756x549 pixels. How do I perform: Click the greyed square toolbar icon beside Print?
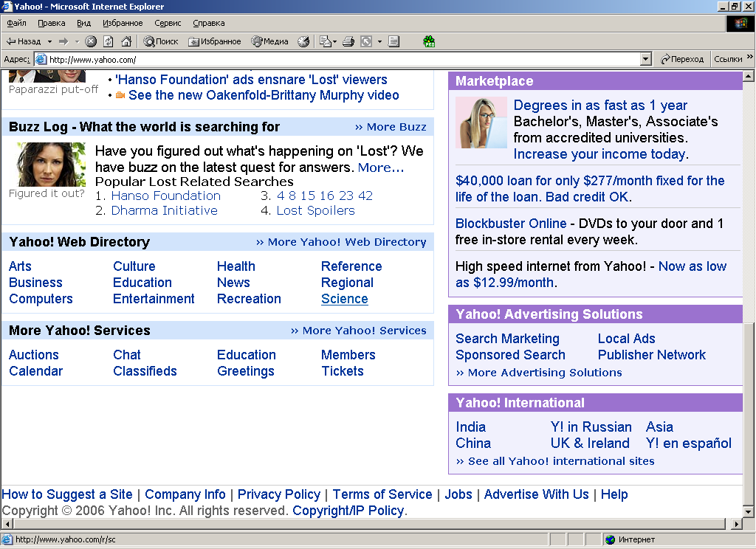coord(366,41)
